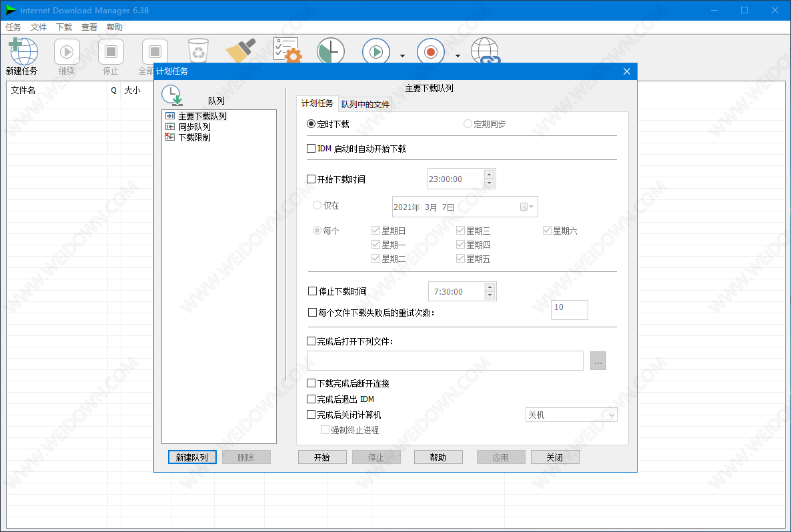
Task: Click the IDM logo in title bar
Action: point(10,10)
